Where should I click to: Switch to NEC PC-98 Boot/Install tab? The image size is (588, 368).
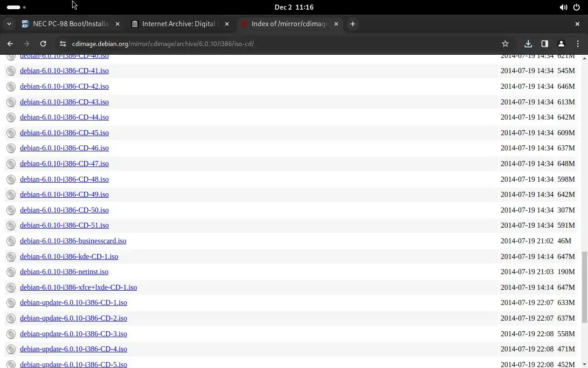click(71, 24)
